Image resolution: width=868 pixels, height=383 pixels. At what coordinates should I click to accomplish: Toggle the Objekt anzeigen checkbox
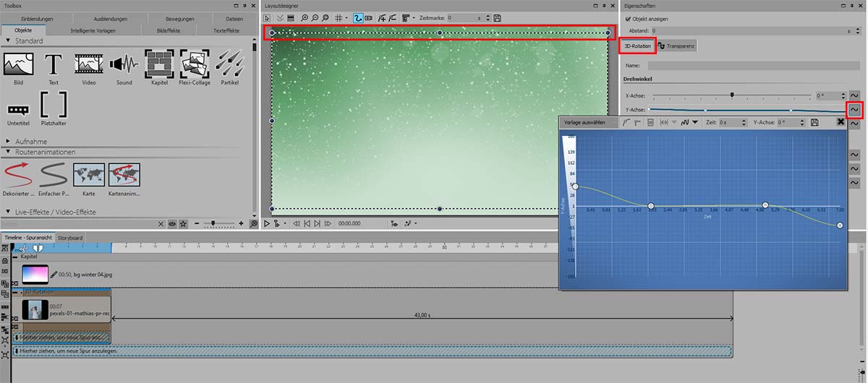pyautogui.click(x=627, y=19)
